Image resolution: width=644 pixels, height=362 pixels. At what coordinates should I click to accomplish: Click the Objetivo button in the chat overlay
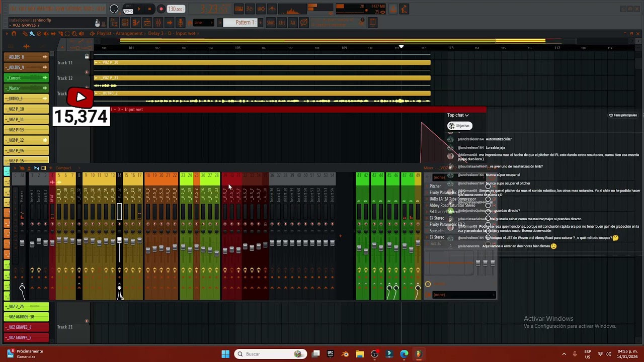[x=459, y=126]
